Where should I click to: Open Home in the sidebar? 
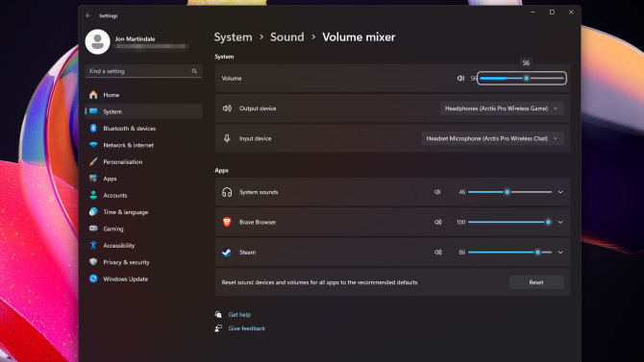[143, 95]
